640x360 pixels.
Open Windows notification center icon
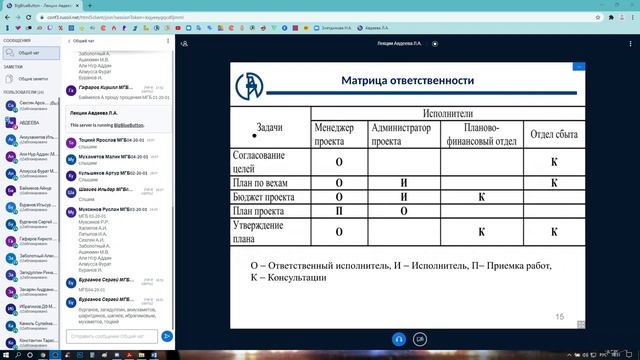(629, 355)
